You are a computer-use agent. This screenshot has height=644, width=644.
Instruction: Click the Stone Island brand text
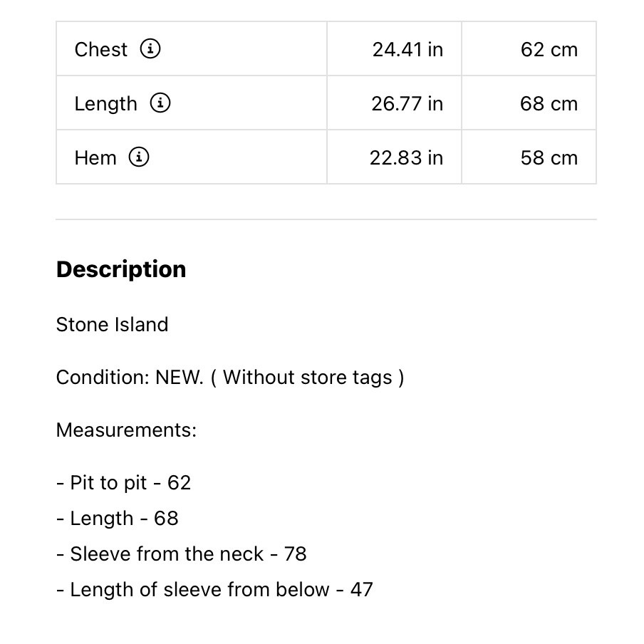pos(112,324)
